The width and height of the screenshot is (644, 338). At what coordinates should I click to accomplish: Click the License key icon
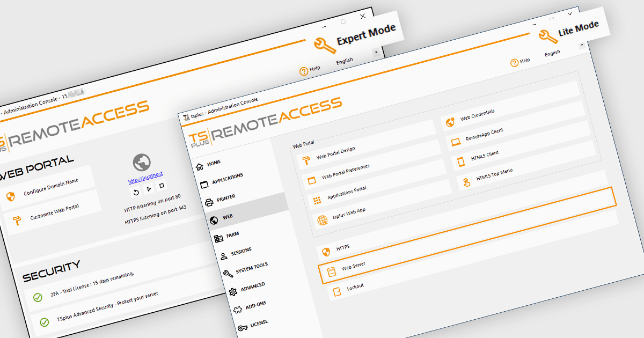click(242, 327)
